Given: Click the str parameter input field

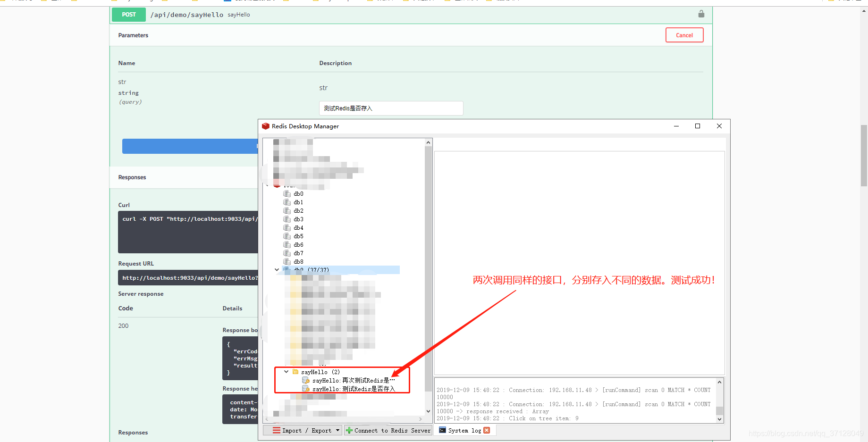Looking at the screenshot, I should coord(391,108).
